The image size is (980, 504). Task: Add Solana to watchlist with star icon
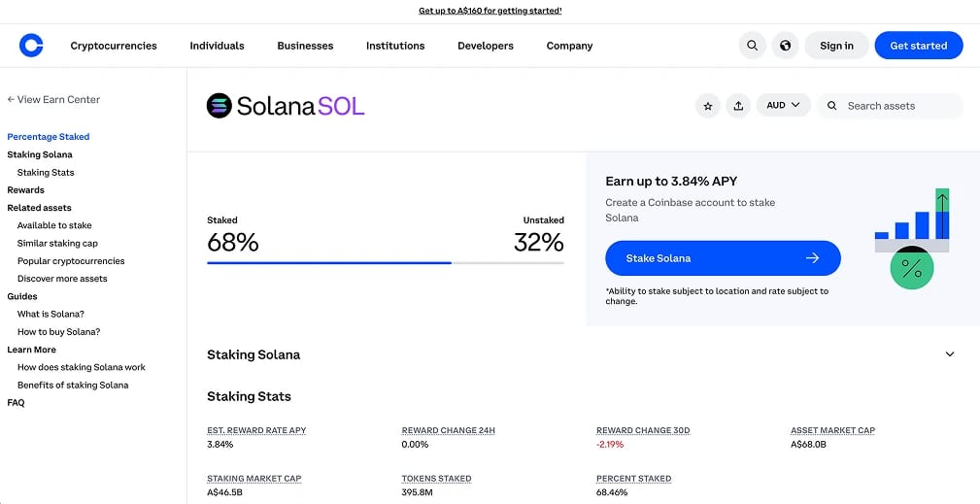[708, 106]
